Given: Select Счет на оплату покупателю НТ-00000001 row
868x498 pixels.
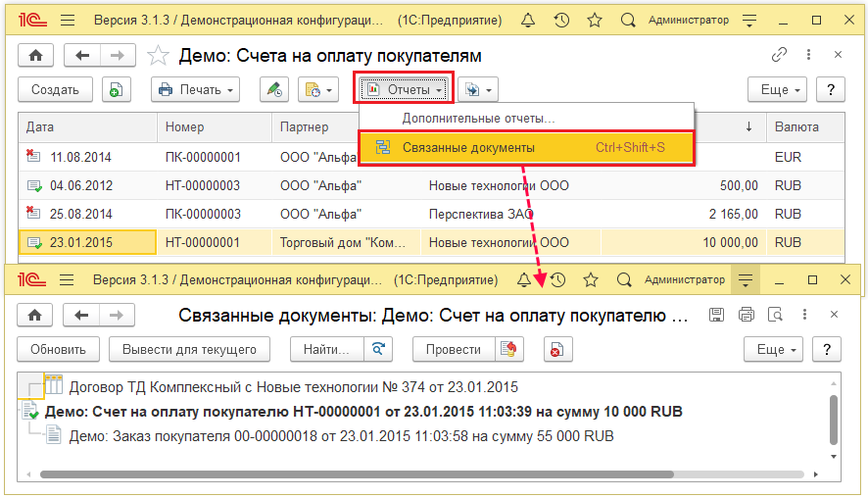Looking at the screenshot, I should pyautogui.click(x=363, y=412).
